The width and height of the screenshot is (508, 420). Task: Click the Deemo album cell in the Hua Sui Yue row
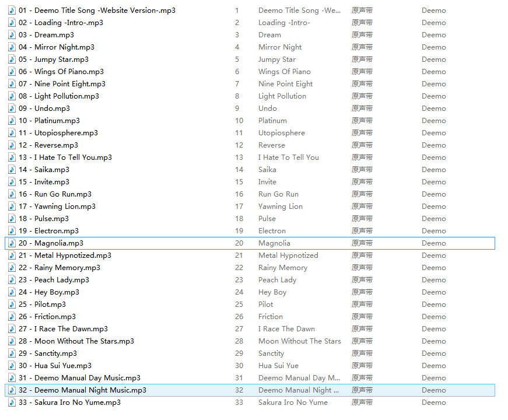coord(434,366)
